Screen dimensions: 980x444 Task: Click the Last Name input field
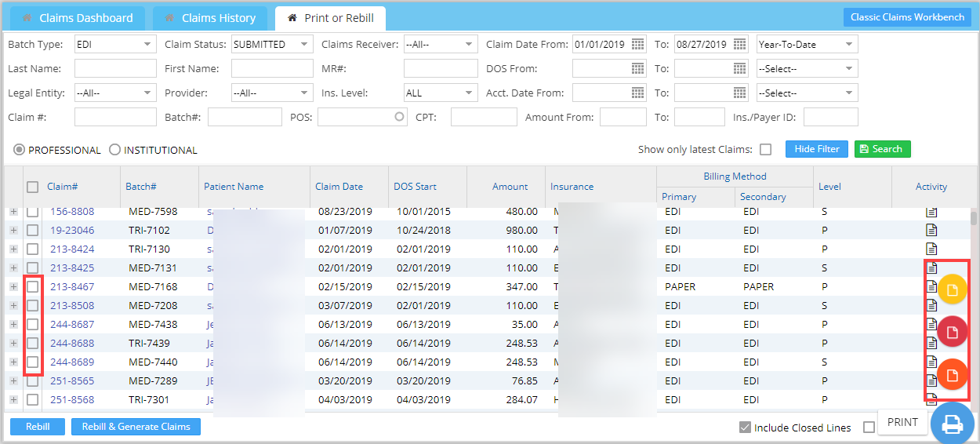115,69
